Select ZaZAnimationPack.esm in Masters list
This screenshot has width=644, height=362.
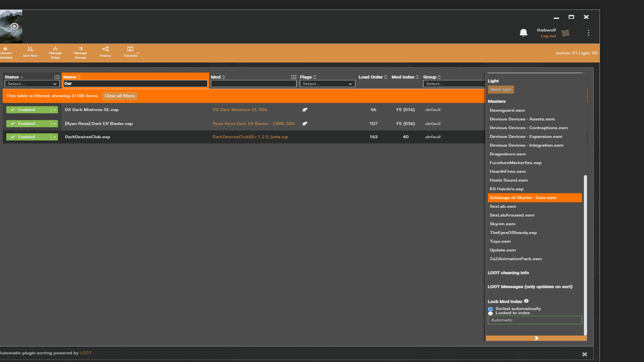516,259
